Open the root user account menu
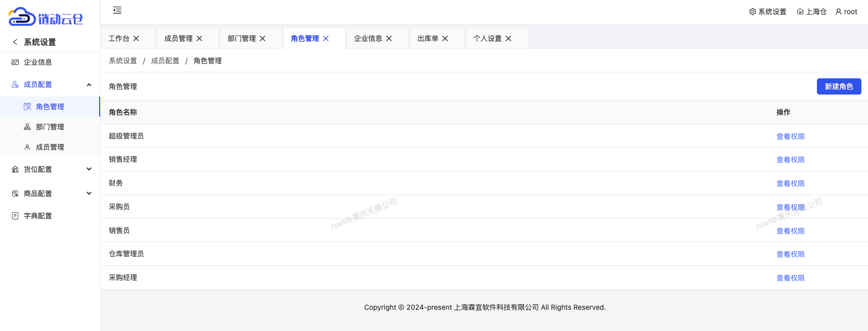868x331 pixels. (846, 12)
